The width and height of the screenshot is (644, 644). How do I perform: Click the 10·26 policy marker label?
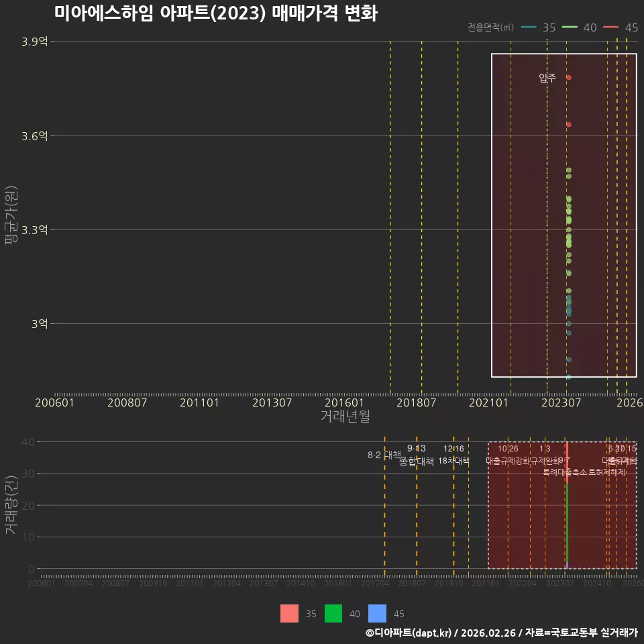click(x=508, y=449)
